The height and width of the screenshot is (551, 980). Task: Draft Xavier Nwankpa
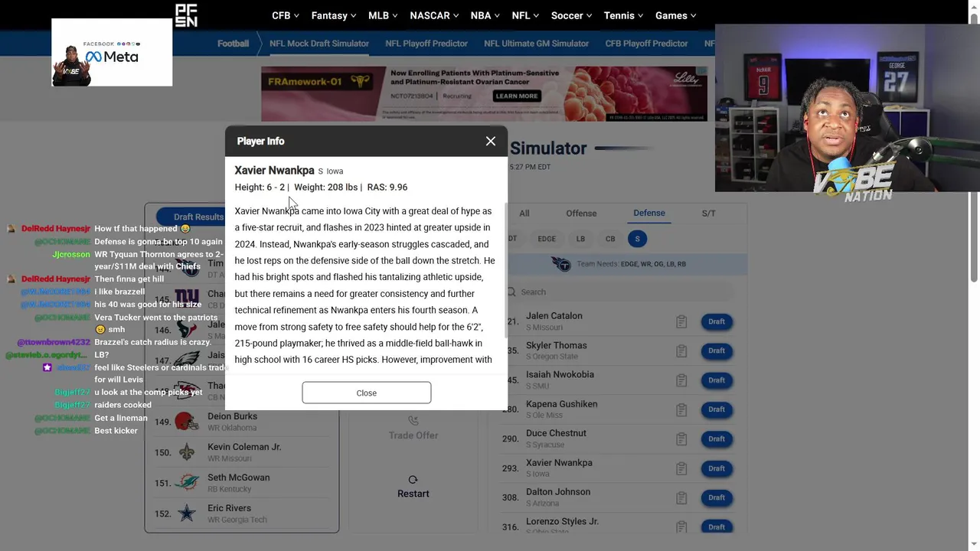coord(717,468)
